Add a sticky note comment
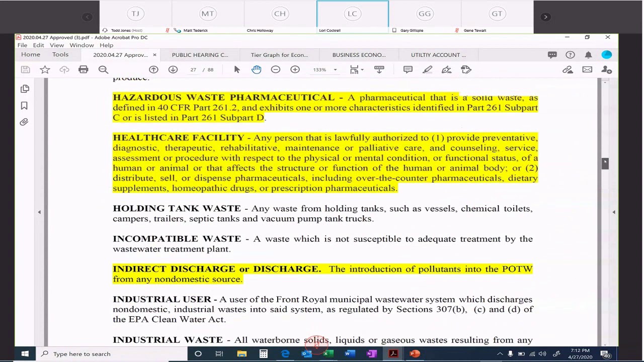 click(x=408, y=70)
